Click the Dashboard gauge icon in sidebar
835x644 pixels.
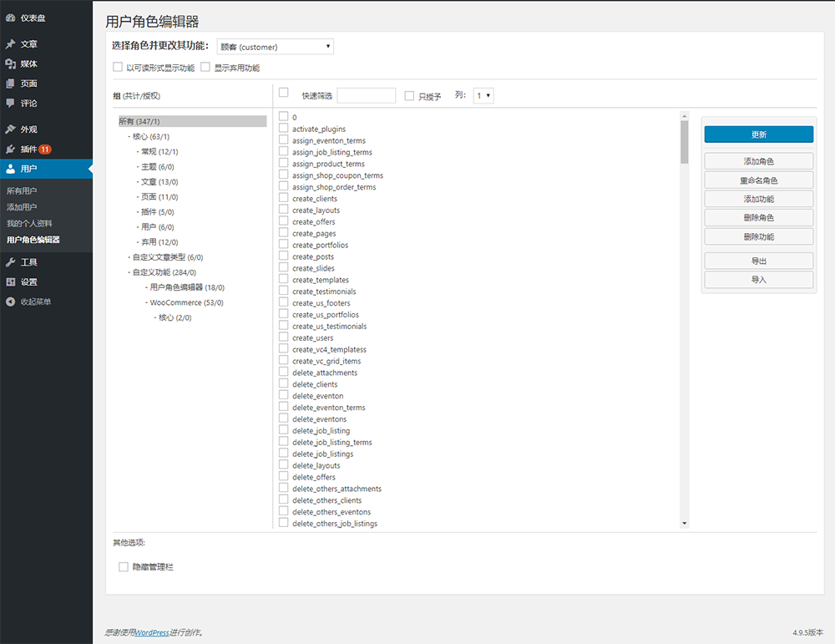point(10,18)
